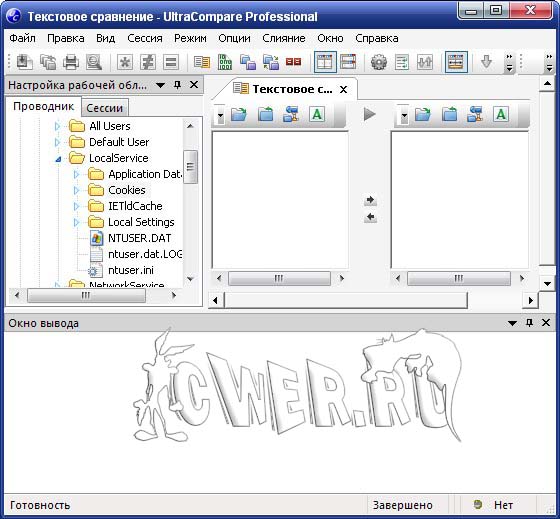Toggle vertical side-by-side layout icon

coord(325,62)
